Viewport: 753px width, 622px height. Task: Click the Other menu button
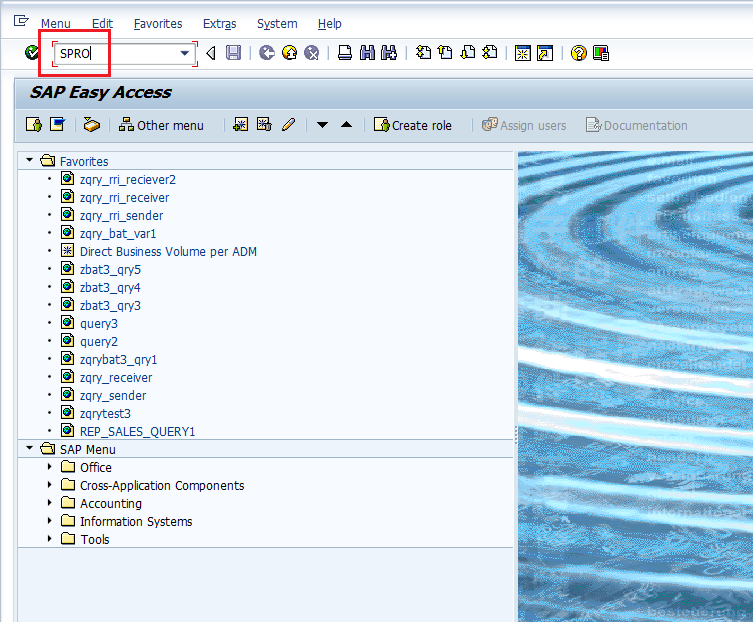pos(161,125)
